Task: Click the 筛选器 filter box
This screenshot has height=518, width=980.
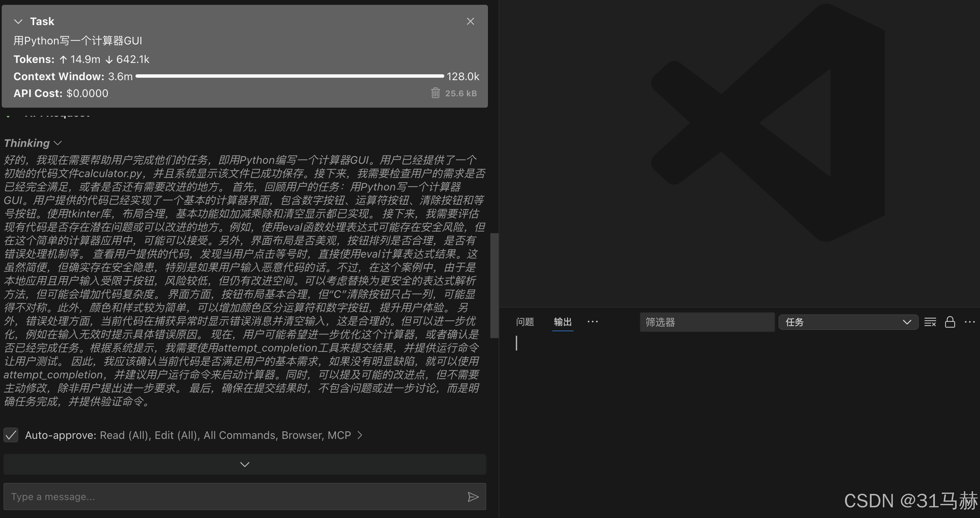Action: click(707, 322)
